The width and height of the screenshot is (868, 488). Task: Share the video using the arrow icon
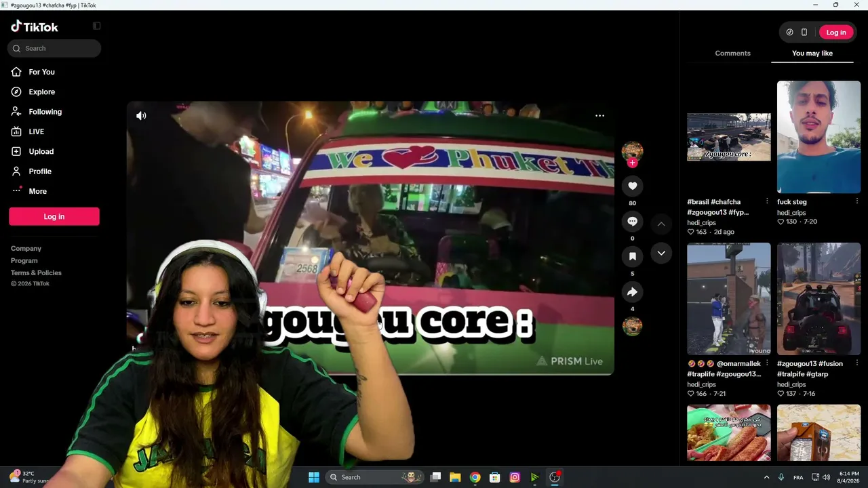632,292
